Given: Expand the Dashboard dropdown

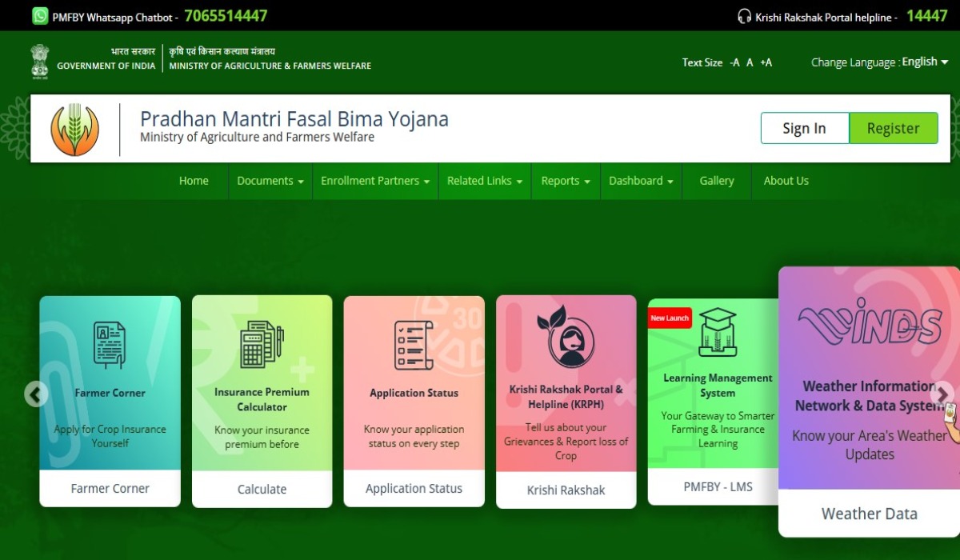Looking at the screenshot, I should [x=640, y=181].
